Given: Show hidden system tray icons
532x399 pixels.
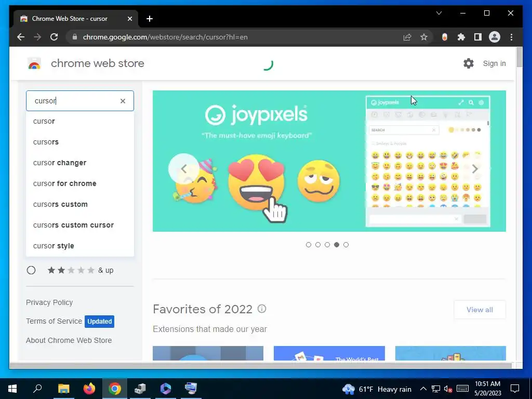Looking at the screenshot, I should pyautogui.click(x=423, y=389).
